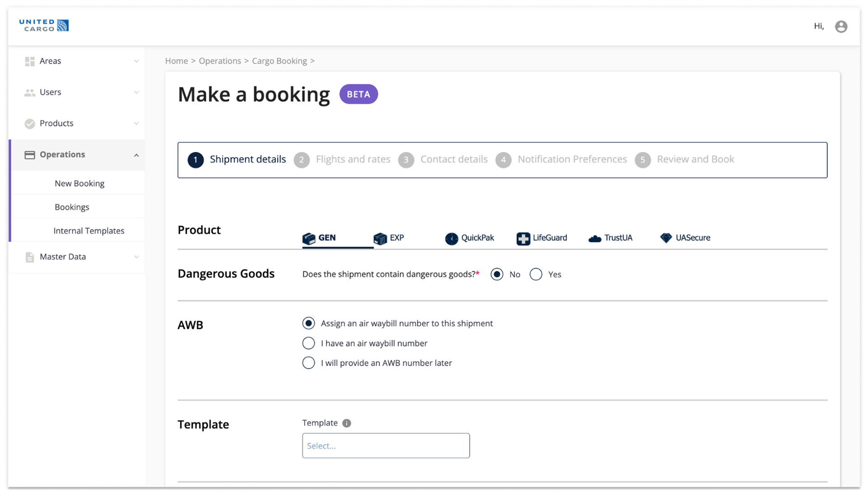
Task: Click the TrustUA cloud icon
Action: pos(595,238)
